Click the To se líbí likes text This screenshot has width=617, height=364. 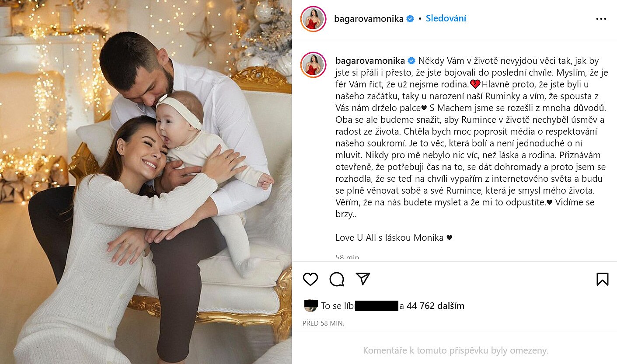(338, 306)
